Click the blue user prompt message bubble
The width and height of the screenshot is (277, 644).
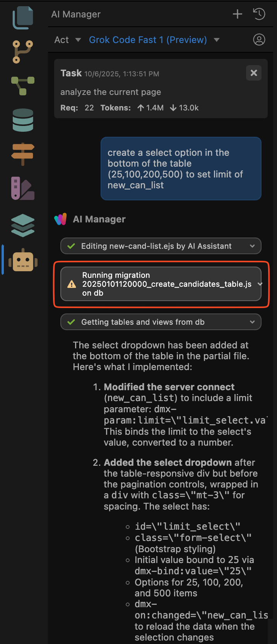point(181,169)
